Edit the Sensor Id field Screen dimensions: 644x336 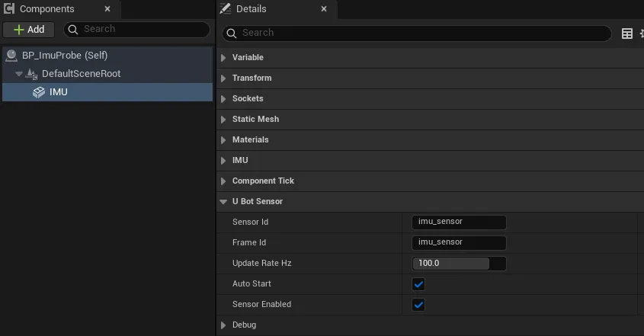click(459, 222)
